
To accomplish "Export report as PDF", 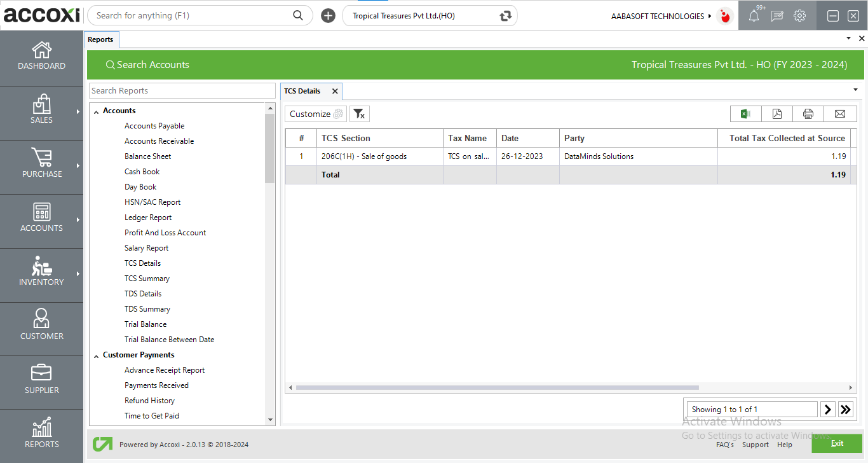I will tap(777, 114).
